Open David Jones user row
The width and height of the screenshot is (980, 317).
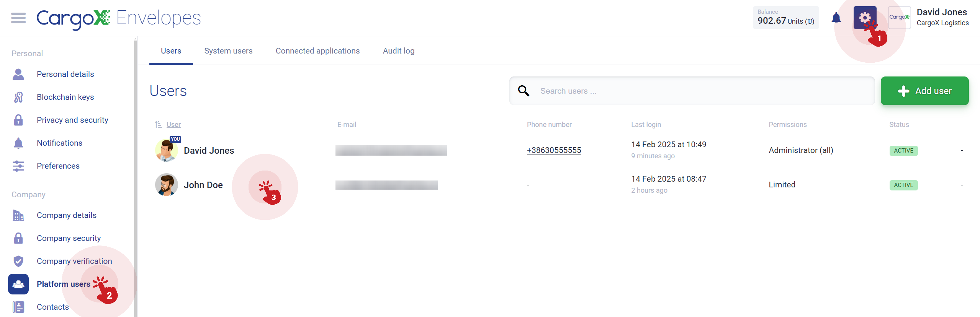point(559,151)
